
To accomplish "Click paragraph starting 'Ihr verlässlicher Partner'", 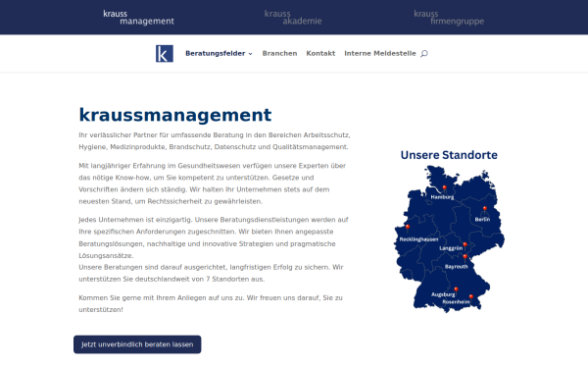I will (215, 140).
